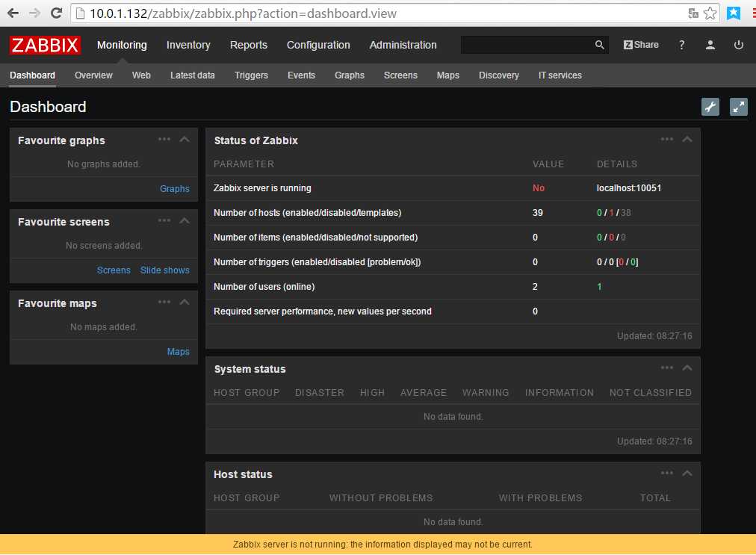The height and width of the screenshot is (555, 756).
Task: Collapse the Status of Zabbix widget
Action: pyautogui.click(x=687, y=140)
